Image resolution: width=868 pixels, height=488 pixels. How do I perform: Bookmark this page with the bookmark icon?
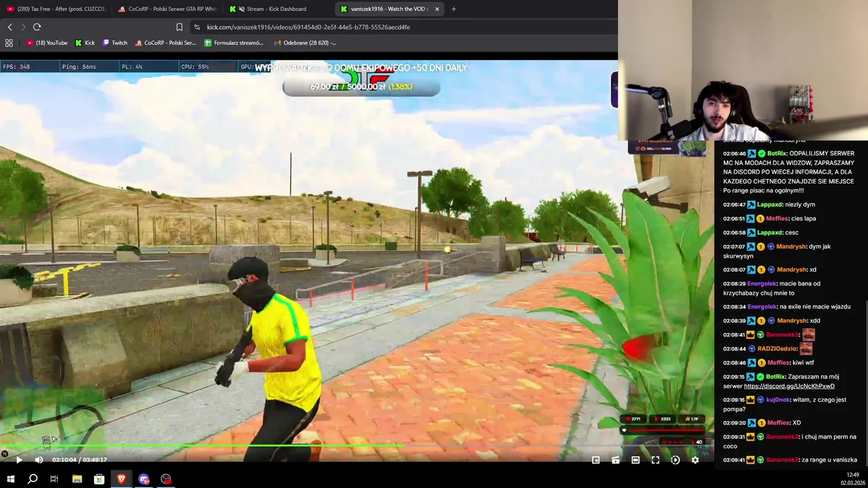pyautogui.click(x=179, y=27)
